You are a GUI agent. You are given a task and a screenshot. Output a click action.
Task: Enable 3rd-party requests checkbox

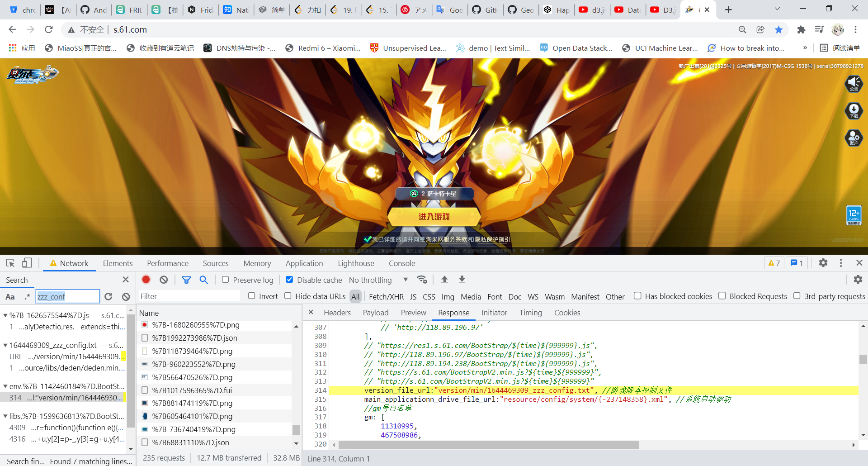(797, 296)
